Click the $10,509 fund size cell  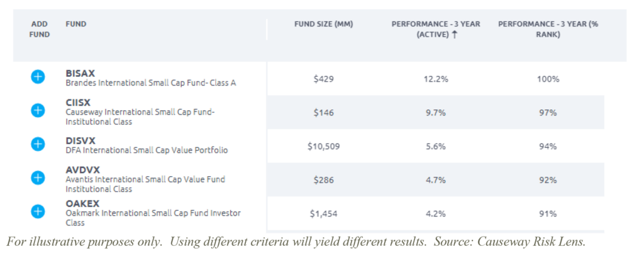coord(324,147)
